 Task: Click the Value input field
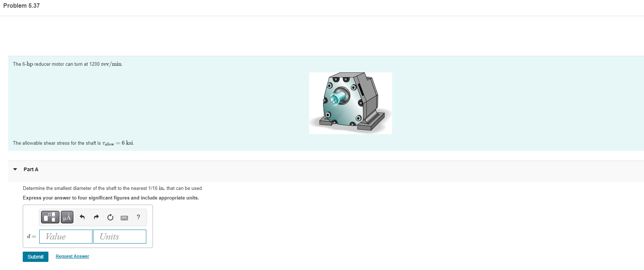tap(66, 237)
